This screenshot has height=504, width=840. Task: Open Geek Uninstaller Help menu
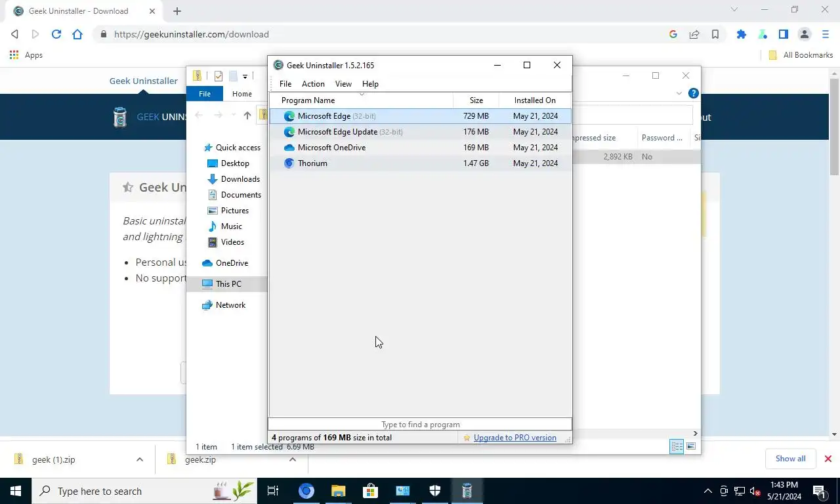[370, 84]
